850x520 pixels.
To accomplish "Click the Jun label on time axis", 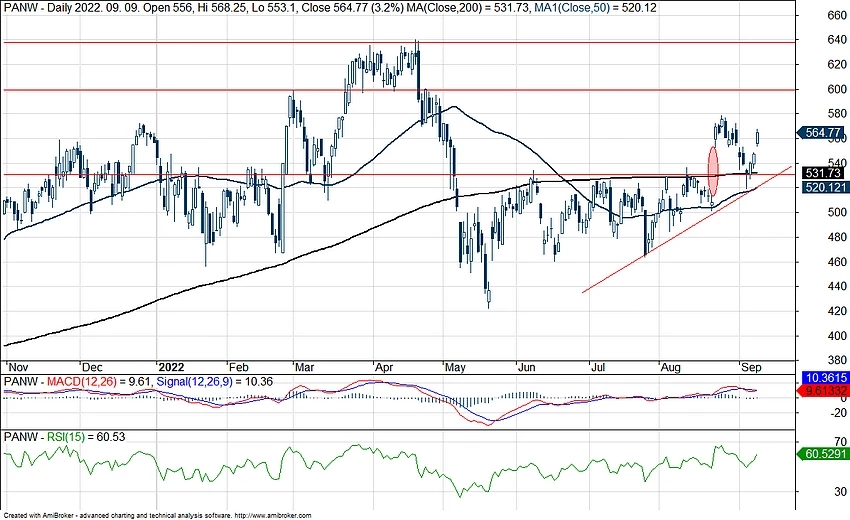I will [x=526, y=367].
